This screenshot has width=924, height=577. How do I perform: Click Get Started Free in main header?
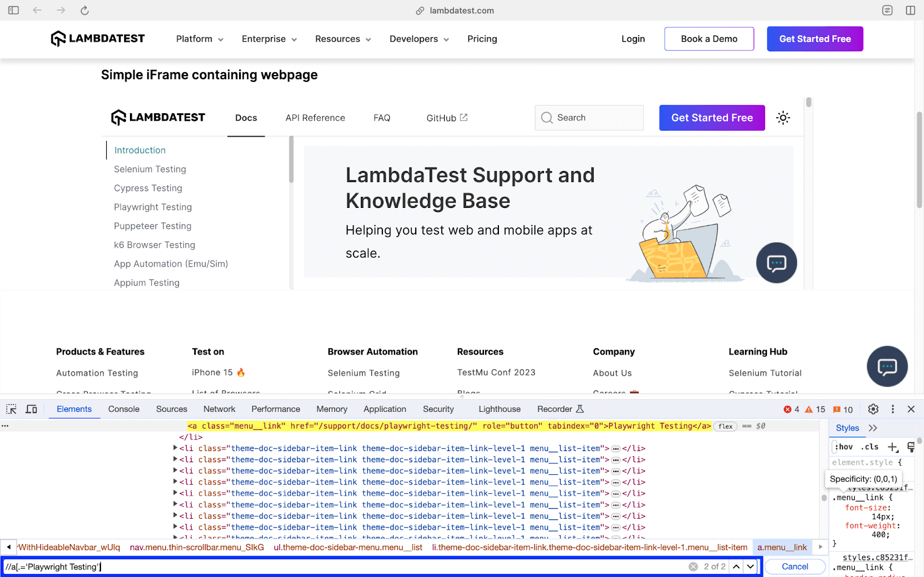click(x=815, y=39)
